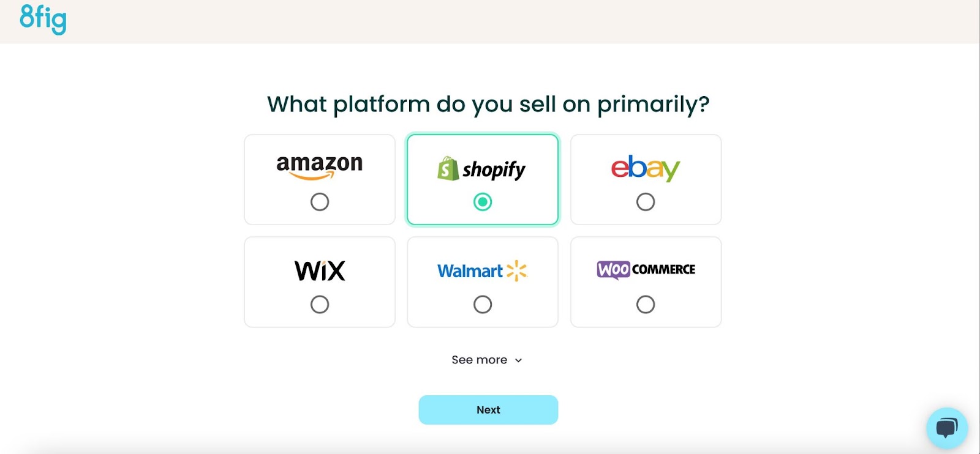980x454 pixels.
Task: Select the Amazon radio button
Action: coord(320,202)
